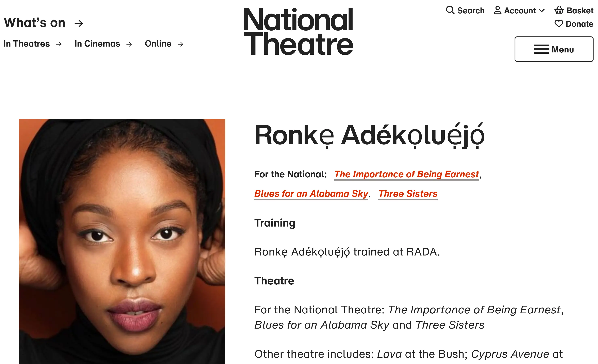
Task: Click the hamburger menu lines icon
Action: click(542, 49)
